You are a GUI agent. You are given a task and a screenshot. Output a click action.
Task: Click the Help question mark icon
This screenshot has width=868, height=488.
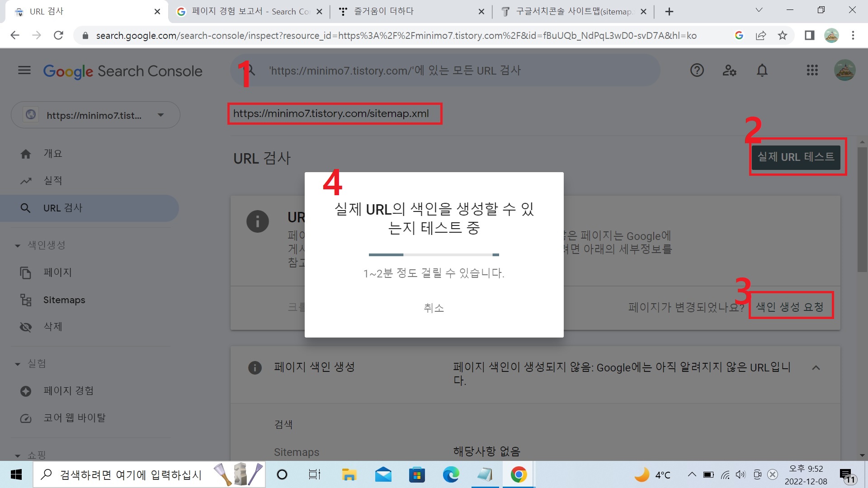697,70
